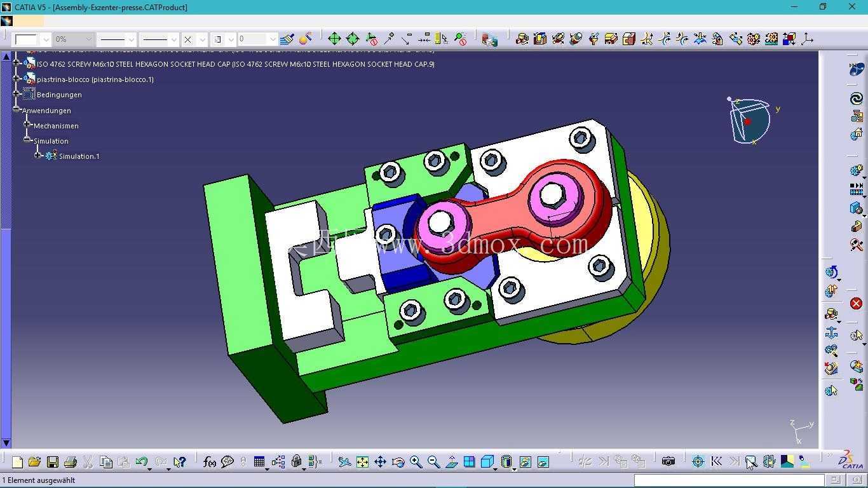Select the Pan view tool
Screen dimensions: 868x488
(380, 462)
